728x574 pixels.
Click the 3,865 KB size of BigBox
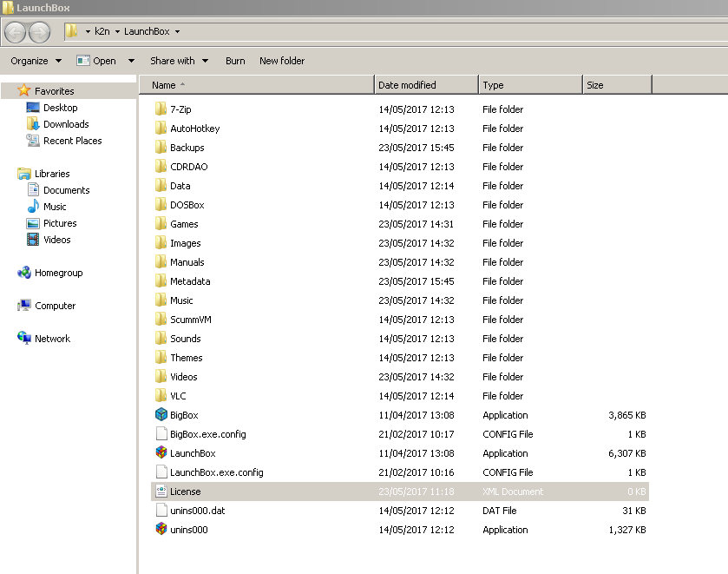(x=626, y=415)
